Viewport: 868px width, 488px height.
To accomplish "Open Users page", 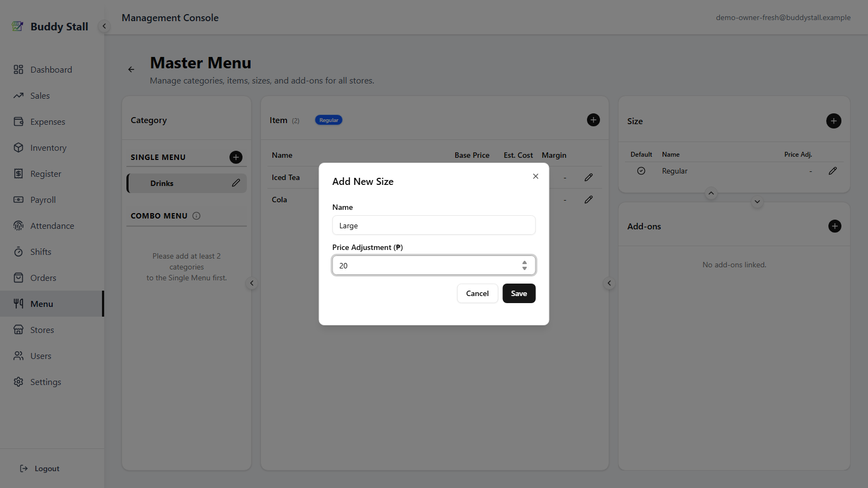I will [x=52, y=356].
